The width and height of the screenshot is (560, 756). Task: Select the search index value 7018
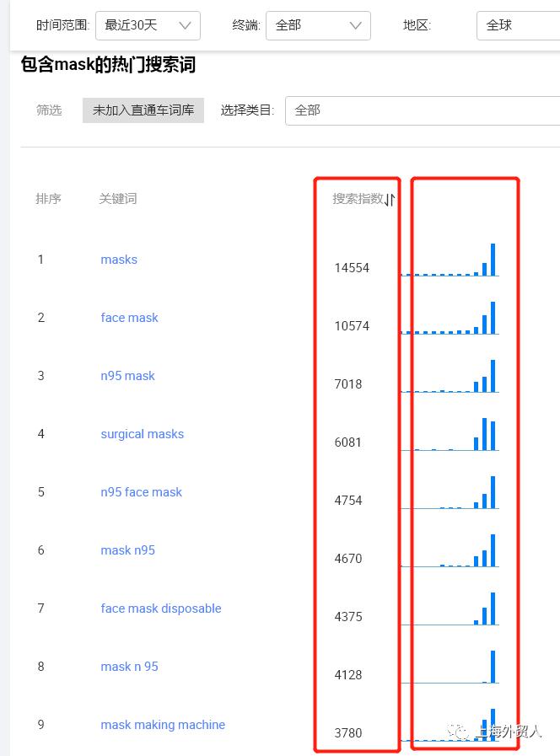(347, 384)
